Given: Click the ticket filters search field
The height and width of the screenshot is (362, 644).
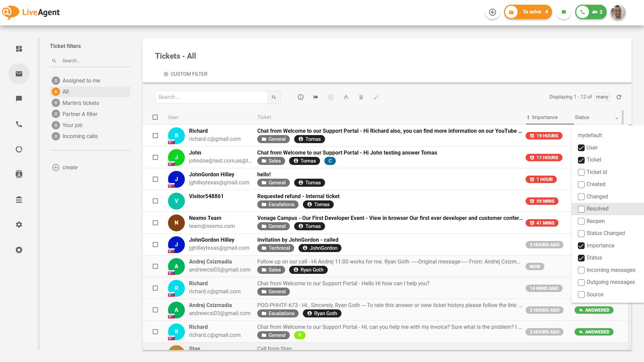Looking at the screenshot, I should [90, 61].
